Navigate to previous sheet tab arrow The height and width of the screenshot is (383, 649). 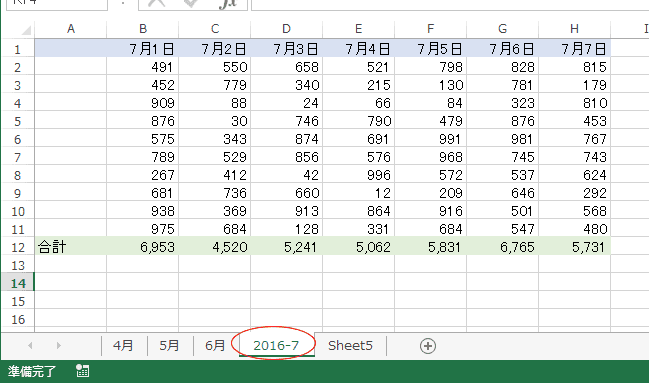coord(30,345)
